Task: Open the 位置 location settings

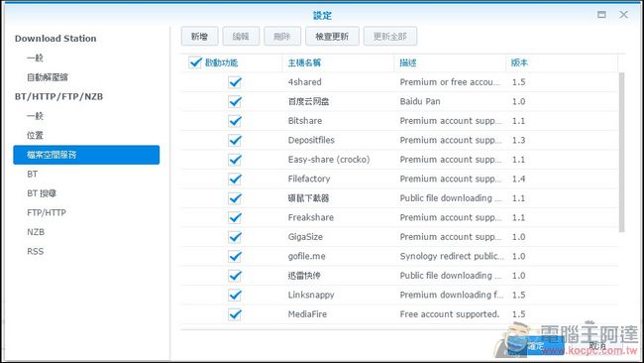Action: (x=35, y=135)
